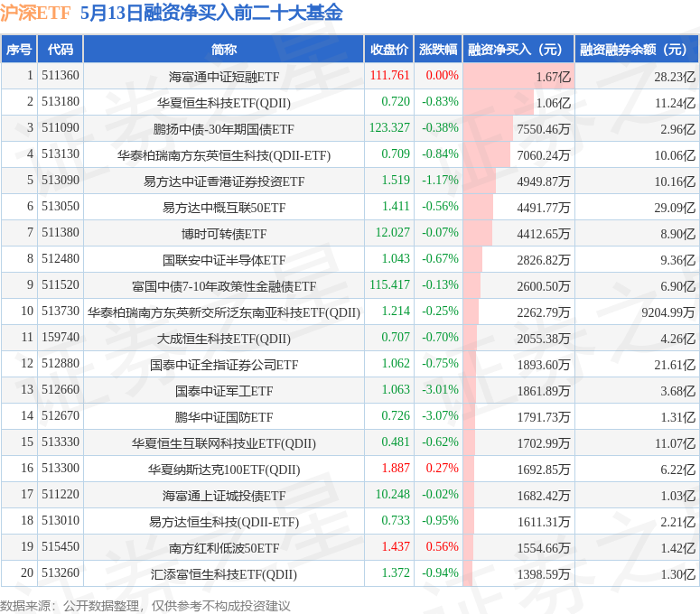Select fund code 159740
Image resolution: width=700 pixels, height=614 pixels.
click(x=61, y=338)
